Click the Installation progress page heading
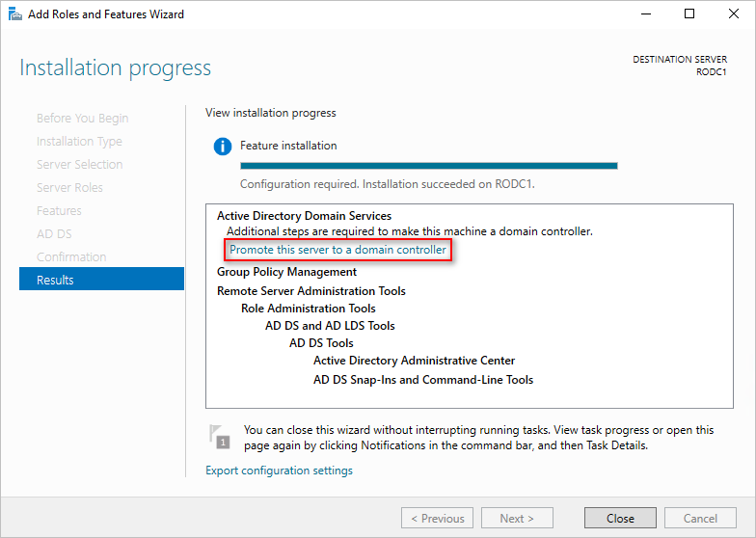 [116, 67]
